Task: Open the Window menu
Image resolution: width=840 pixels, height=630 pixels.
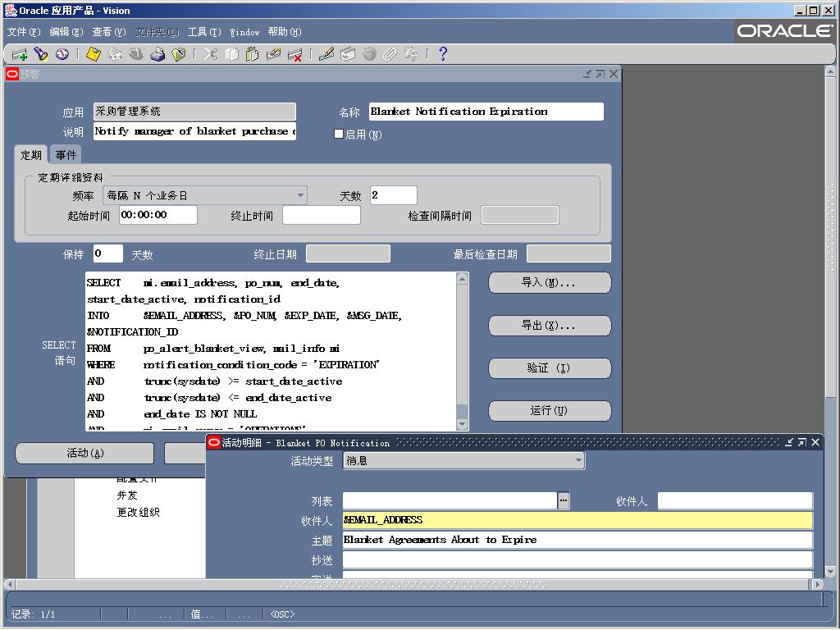Action: click(x=244, y=32)
